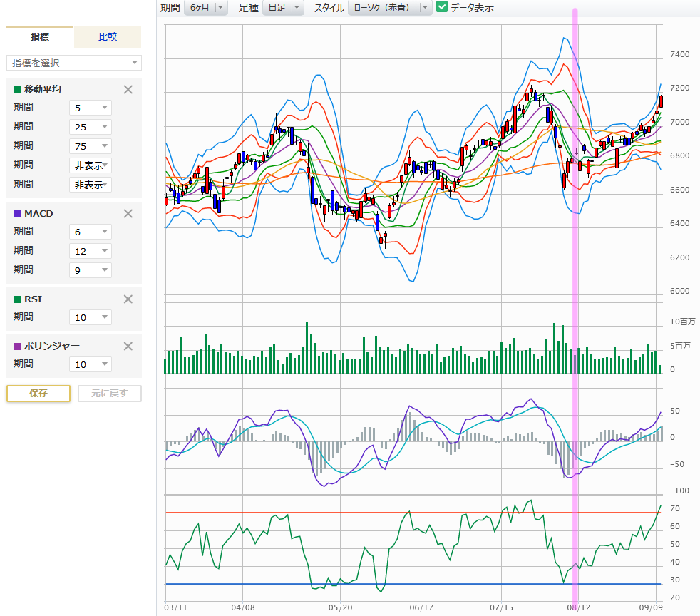Expand the 指標を選択 combo box
This screenshot has height=616, width=700.
coord(74,63)
